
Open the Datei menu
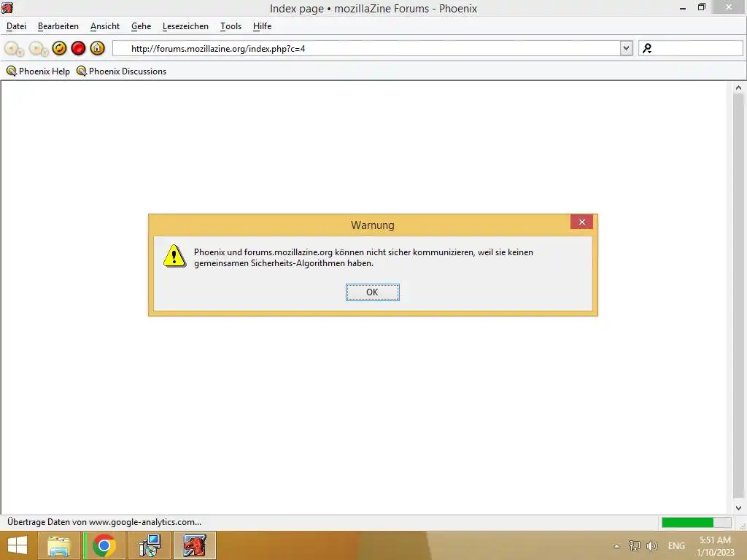(16, 26)
